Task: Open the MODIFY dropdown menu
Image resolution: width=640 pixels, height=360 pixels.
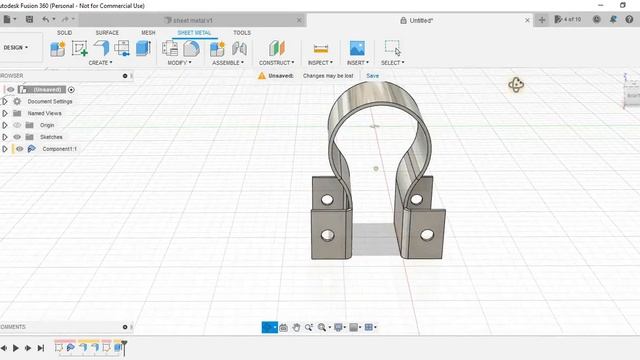Action: pos(179,62)
